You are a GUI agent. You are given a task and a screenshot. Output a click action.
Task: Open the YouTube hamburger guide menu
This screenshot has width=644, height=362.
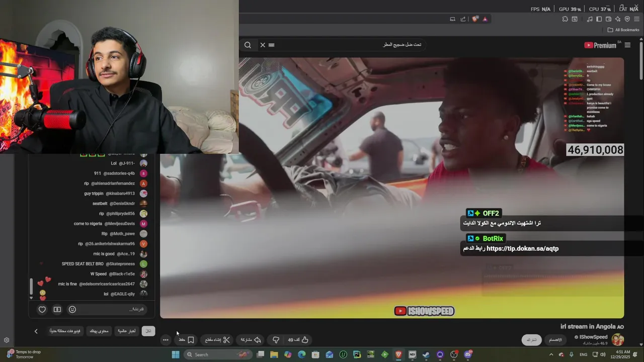click(x=627, y=45)
